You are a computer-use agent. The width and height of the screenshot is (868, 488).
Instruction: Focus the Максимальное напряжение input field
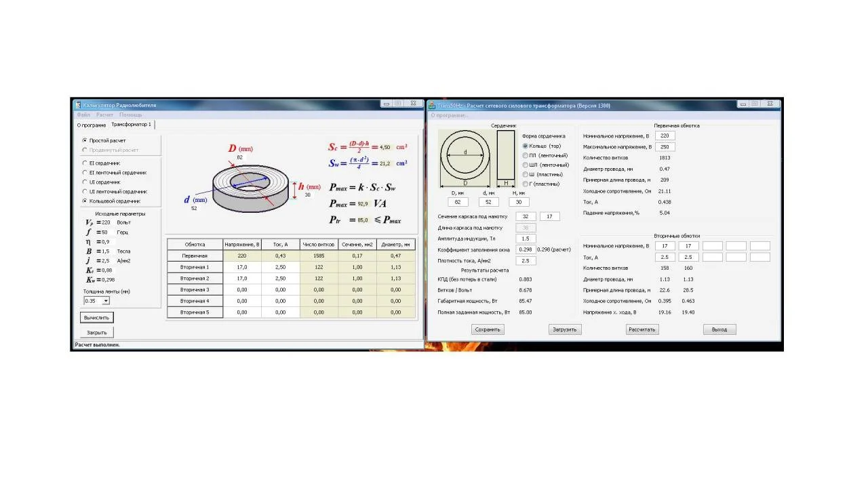coord(665,146)
